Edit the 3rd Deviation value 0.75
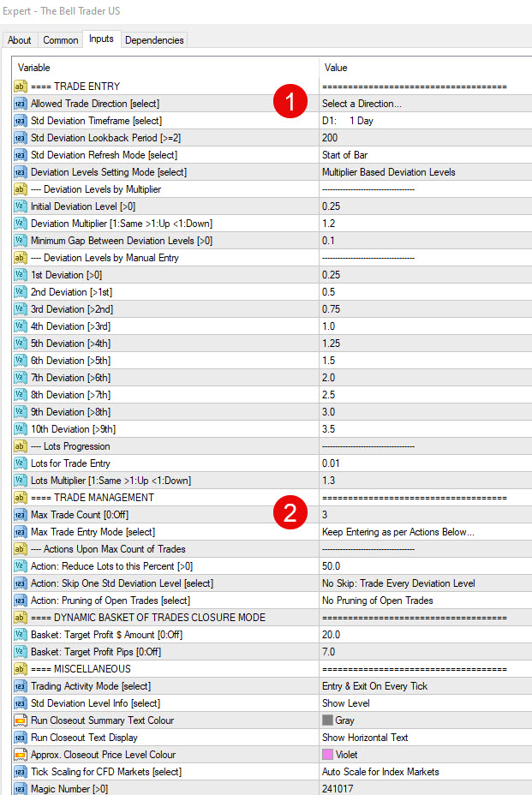 click(426, 309)
